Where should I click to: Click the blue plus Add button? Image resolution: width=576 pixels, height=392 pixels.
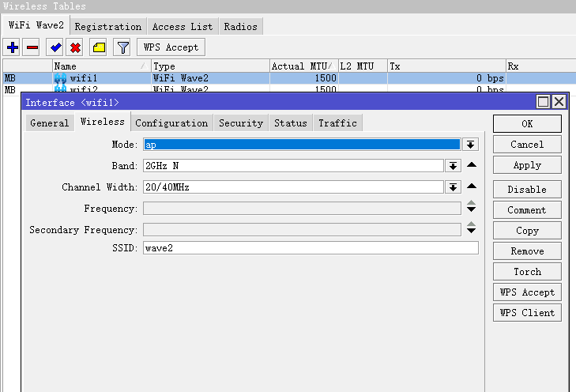tap(13, 47)
